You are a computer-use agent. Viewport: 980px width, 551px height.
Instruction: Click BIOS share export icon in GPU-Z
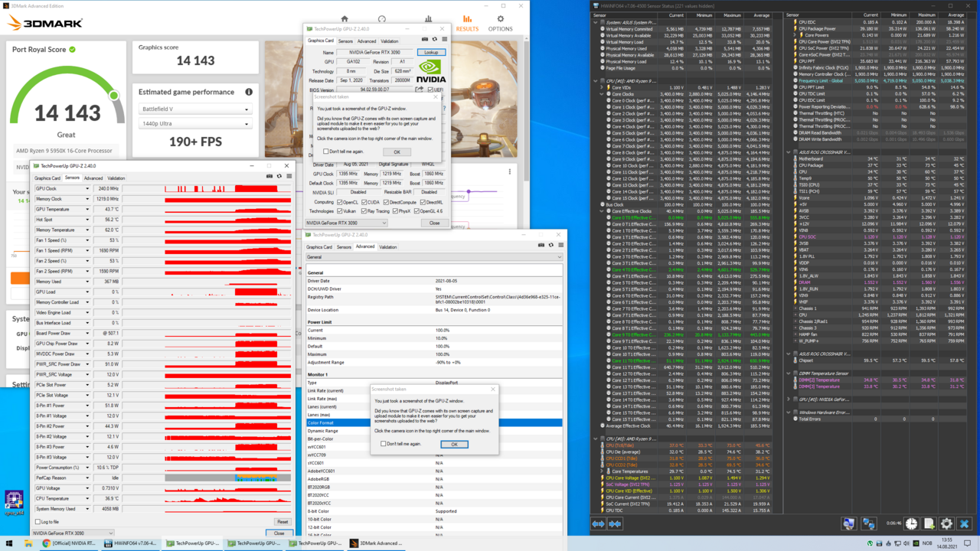(x=419, y=90)
